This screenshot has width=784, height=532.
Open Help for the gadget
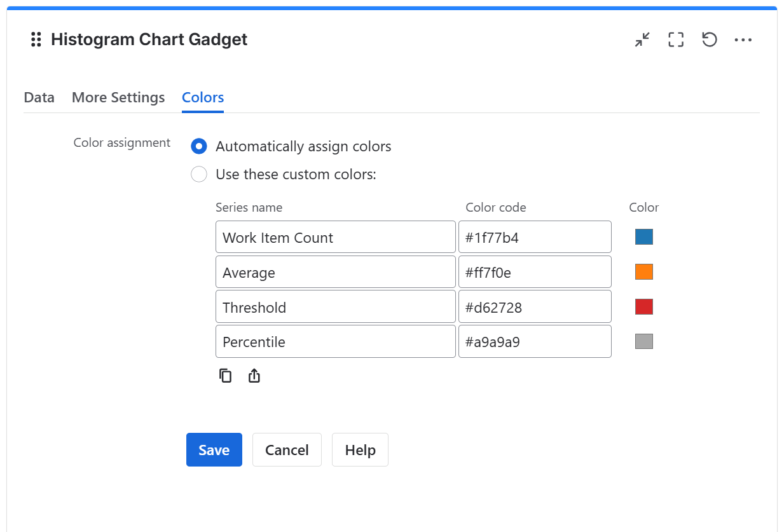point(360,449)
